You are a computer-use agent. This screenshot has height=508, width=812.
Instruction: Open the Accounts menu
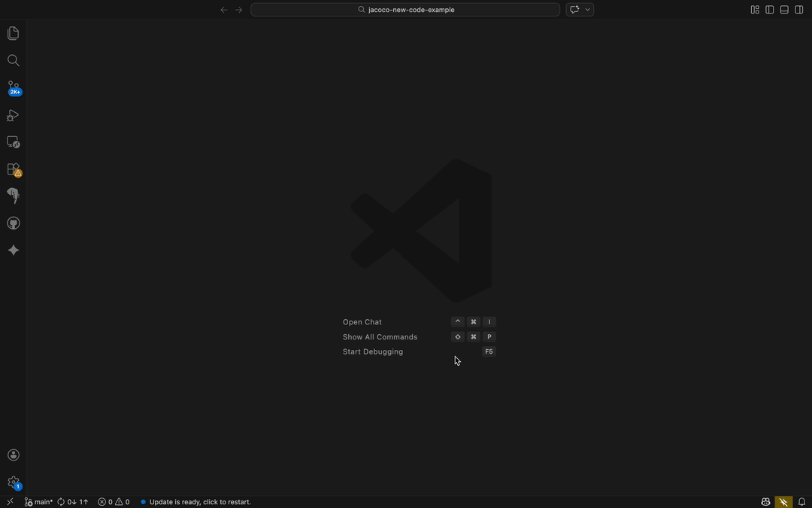pyautogui.click(x=13, y=455)
